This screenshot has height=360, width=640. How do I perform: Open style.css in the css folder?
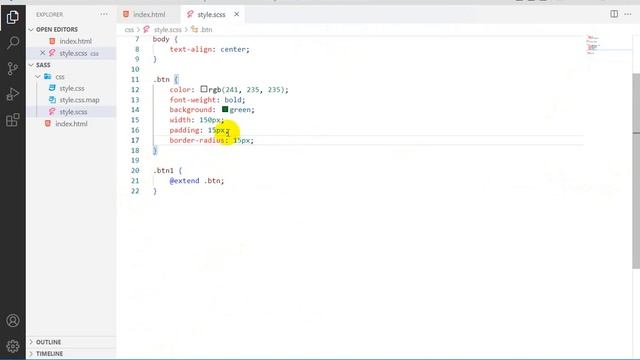(72, 88)
